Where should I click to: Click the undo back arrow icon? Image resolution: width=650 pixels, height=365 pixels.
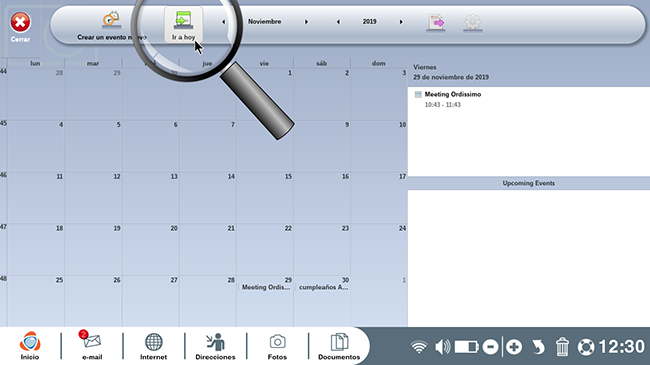click(x=538, y=347)
